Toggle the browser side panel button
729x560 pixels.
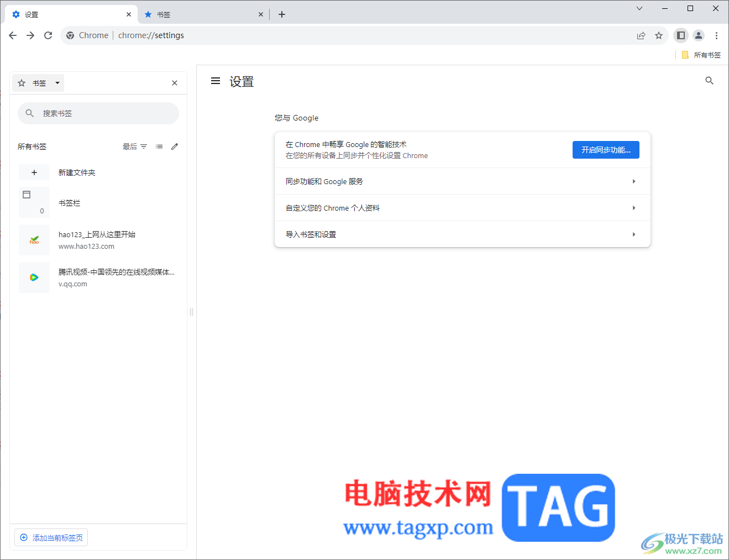point(681,35)
